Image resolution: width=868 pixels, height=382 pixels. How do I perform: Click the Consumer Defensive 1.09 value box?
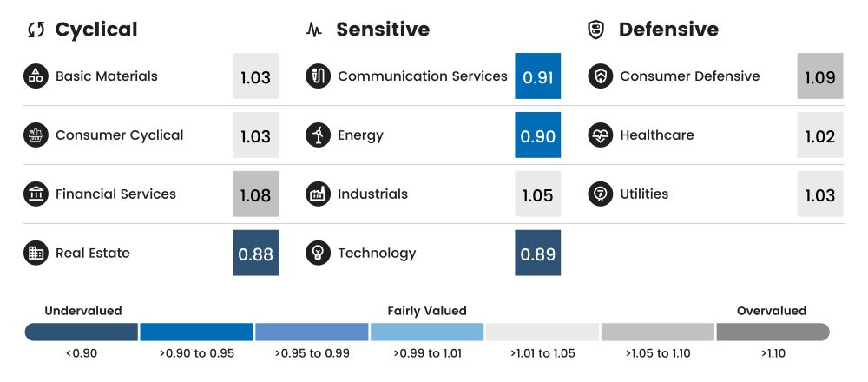(x=820, y=76)
